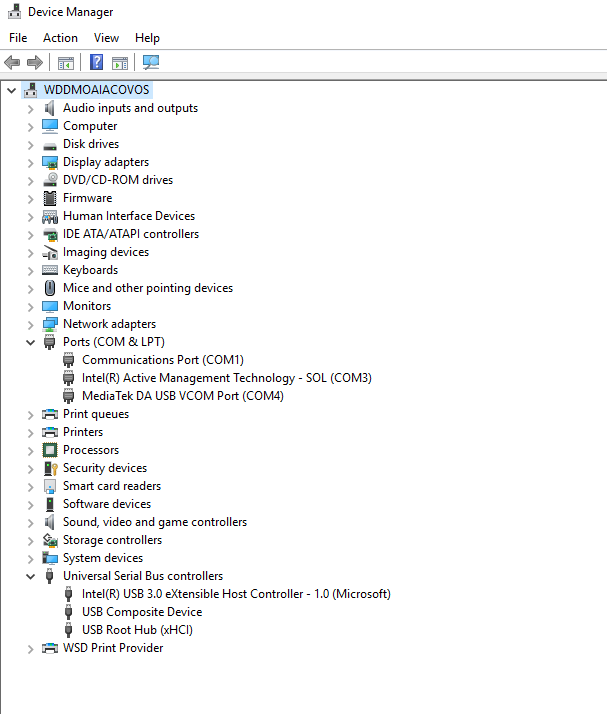
Task: Select MediaTek DA USB VCOM Port (COM4)
Action: click(182, 396)
